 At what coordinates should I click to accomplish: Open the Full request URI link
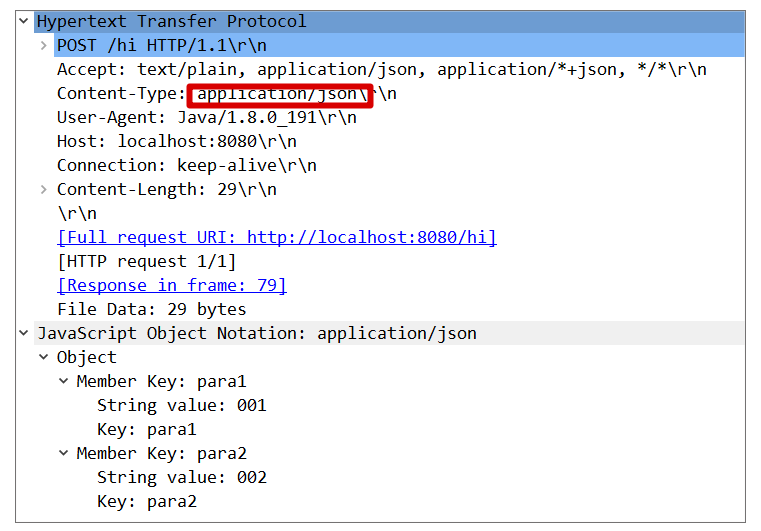pyautogui.click(x=276, y=237)
